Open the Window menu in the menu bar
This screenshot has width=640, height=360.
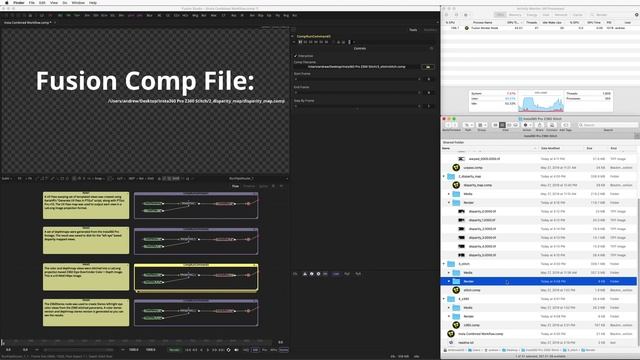pyautogui.click(x=78, y=2)
